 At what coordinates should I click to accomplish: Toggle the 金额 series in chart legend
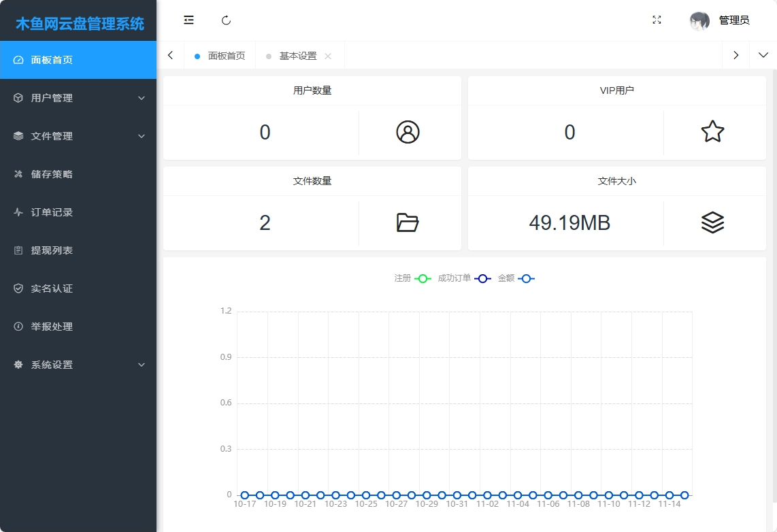point(516,278)
